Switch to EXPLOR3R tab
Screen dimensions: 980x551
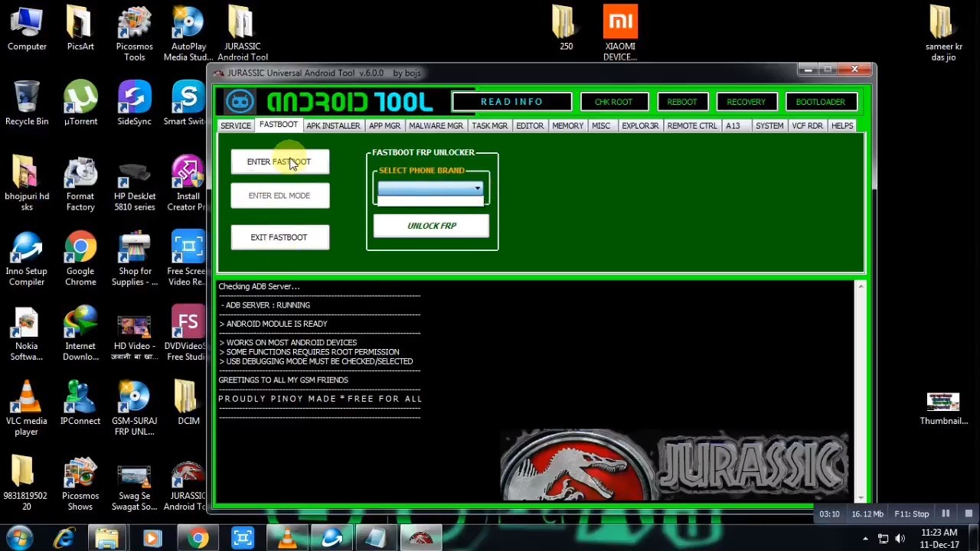click(x=640, y=126)
